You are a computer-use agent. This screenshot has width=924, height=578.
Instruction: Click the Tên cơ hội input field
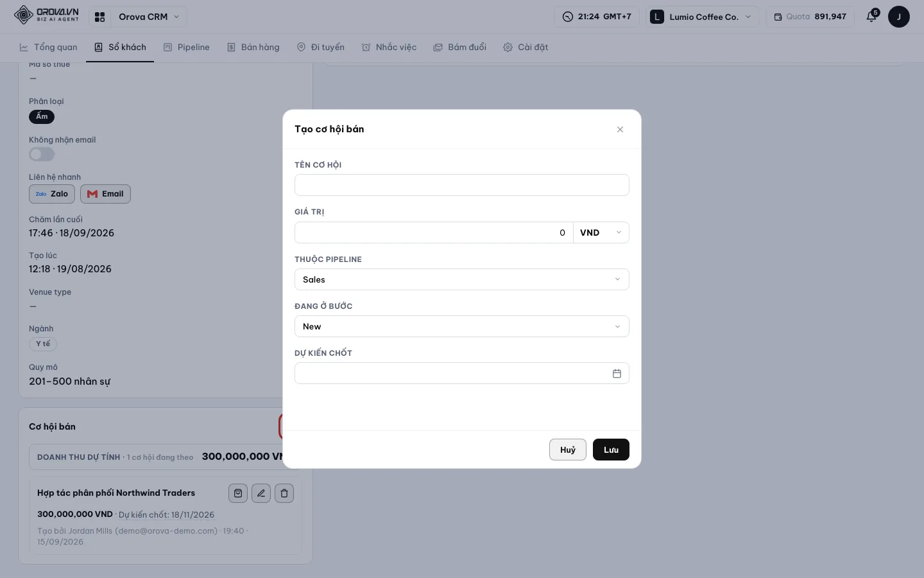pos(462,185)
